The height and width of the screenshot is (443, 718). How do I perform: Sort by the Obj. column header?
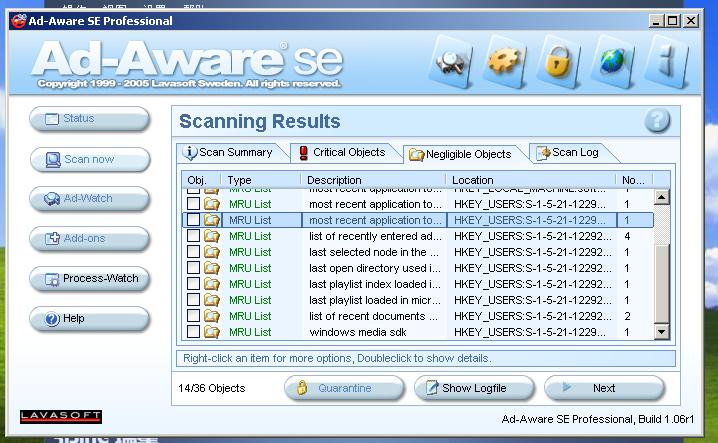coord(201,180)
